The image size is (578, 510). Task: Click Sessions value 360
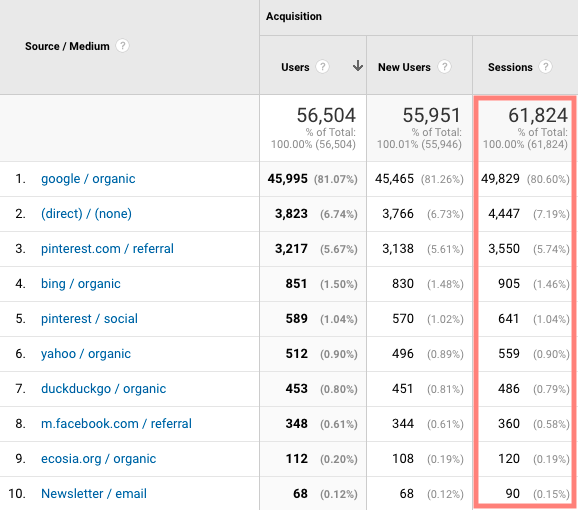point(509,424)
